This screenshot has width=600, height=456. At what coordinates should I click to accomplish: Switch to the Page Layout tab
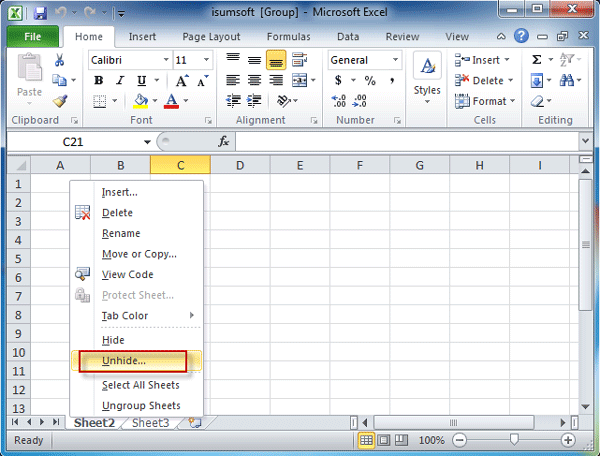[x=211, y=37]
